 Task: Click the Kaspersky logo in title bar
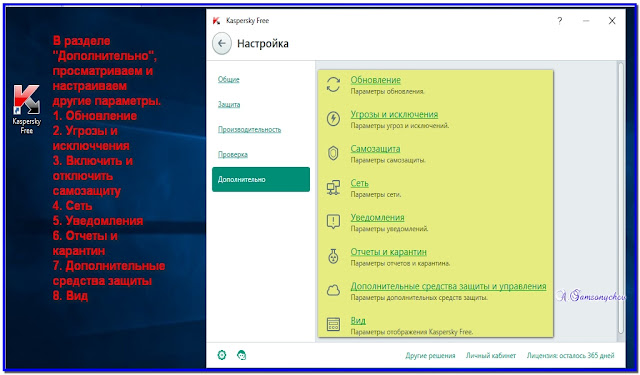[216, 21]
